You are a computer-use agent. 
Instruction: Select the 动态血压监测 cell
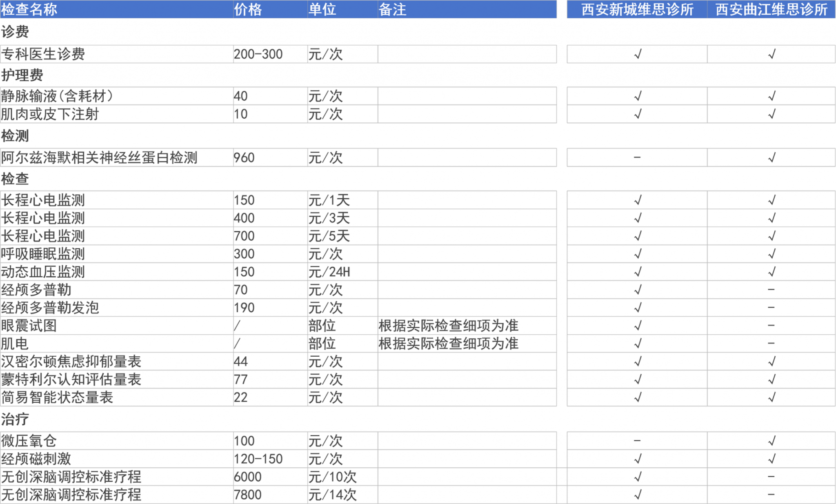tap(117, 272)
